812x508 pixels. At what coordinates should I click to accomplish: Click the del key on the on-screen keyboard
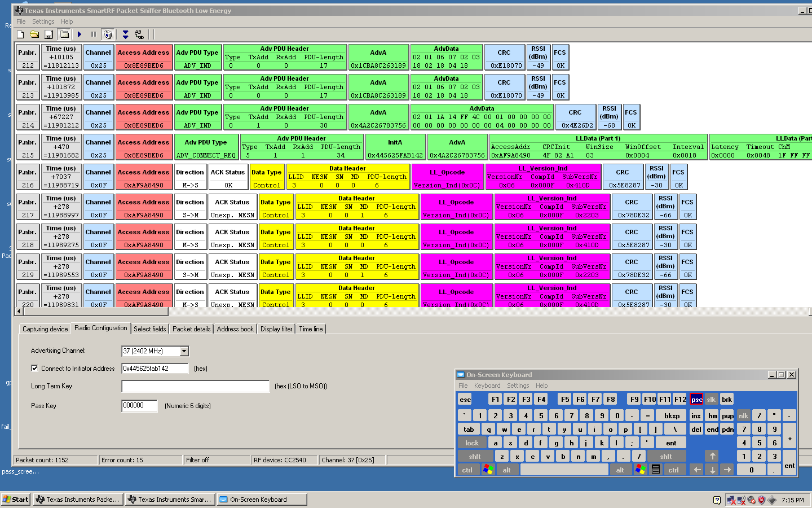(x=696, y=430)
